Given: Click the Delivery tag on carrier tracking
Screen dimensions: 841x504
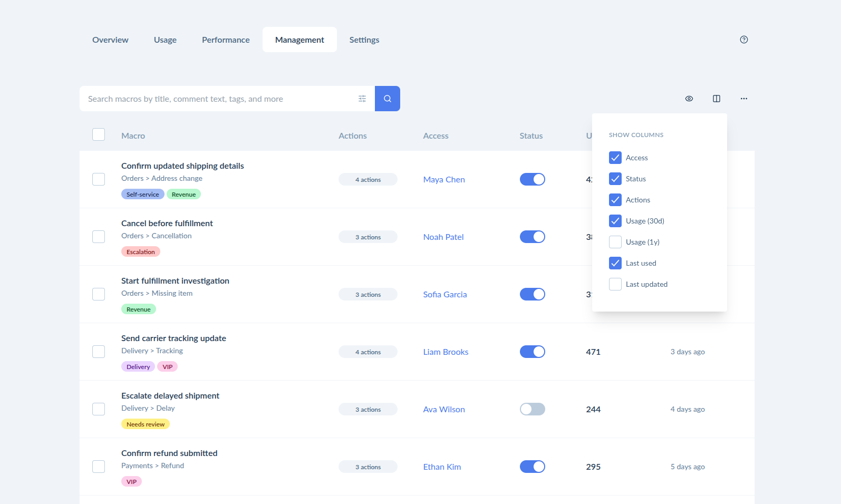Looking at the screenshot, I should click(x=138, y=366).
